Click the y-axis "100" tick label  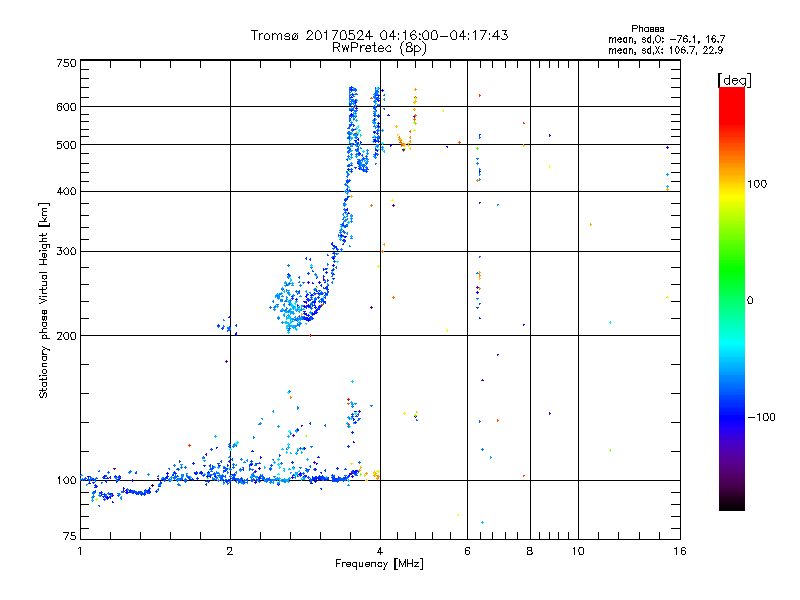(x=66, y=481)
